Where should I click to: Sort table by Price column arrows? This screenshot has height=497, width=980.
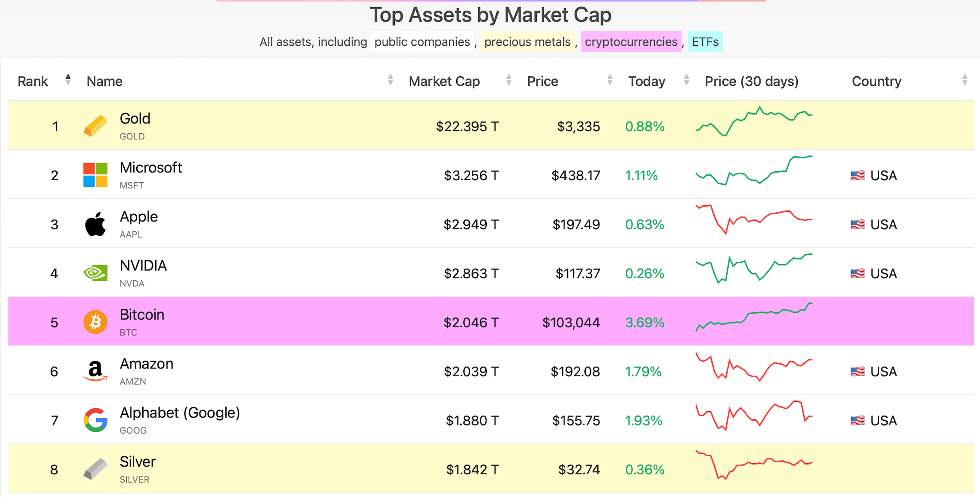(x=610, y=80)
